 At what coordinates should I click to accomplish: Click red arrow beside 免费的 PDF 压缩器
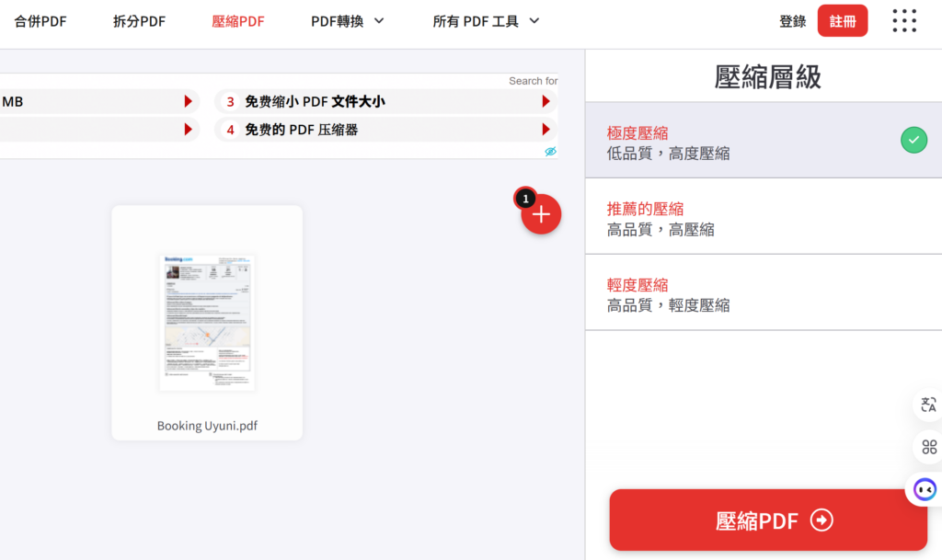546,130
